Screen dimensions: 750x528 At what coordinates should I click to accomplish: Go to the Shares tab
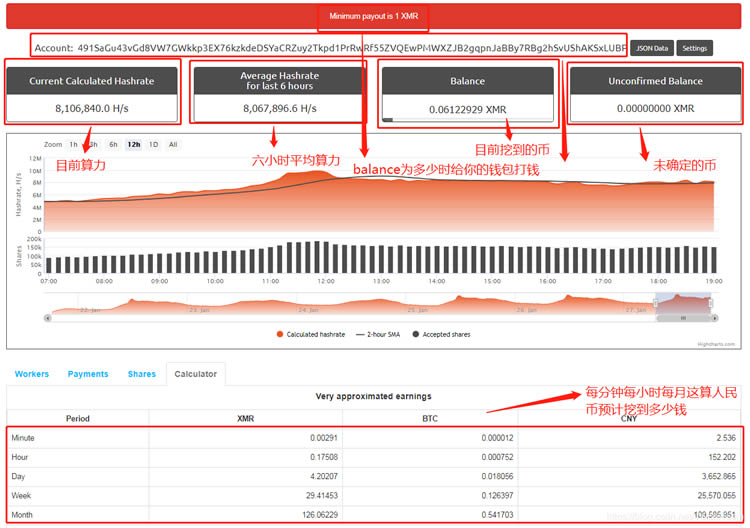coord(141,374)
